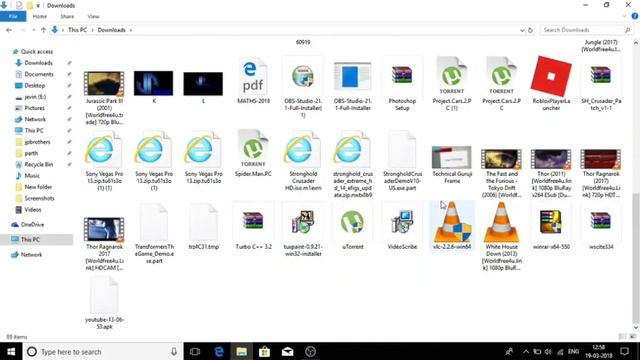The width and height of the screenshot is (640, 360).
Task: Open the jevin (E:) drive
Action: [35, 97]
